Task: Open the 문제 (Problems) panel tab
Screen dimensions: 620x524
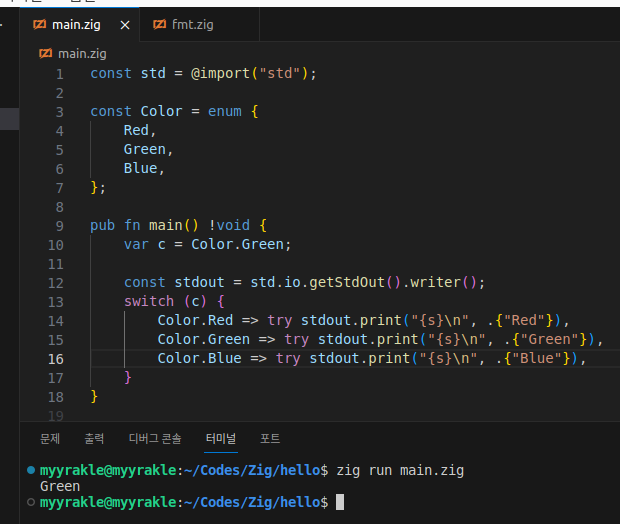Action: coord(50,438)
